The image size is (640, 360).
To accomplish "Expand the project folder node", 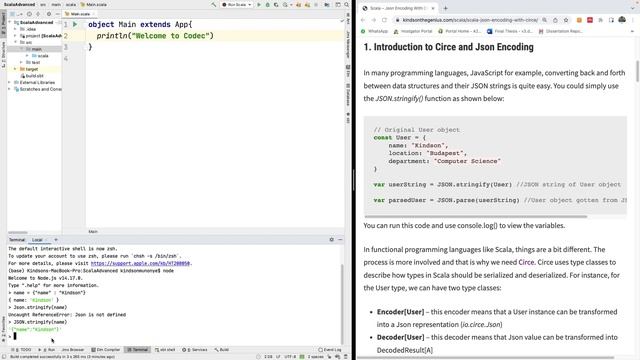I will point(16,36).
